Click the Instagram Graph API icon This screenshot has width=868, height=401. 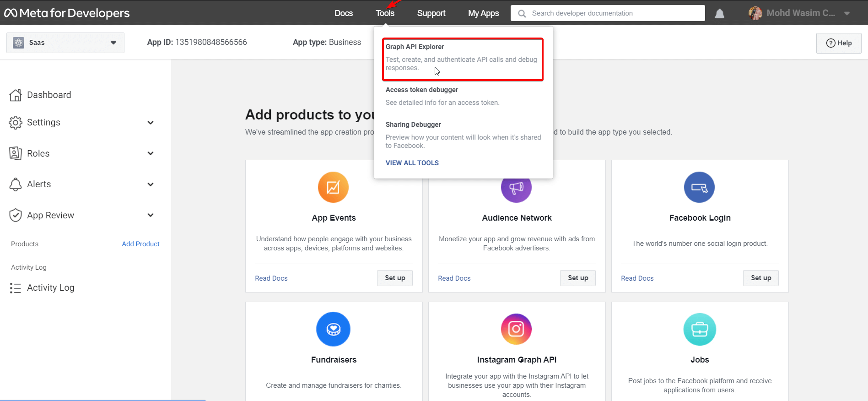[516, 329]
